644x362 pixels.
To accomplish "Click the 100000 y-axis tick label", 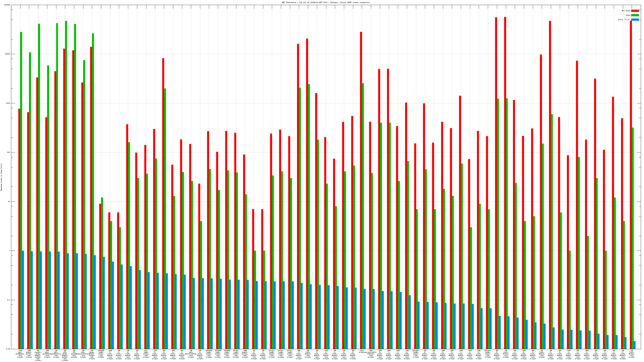I will click(7, 5).
